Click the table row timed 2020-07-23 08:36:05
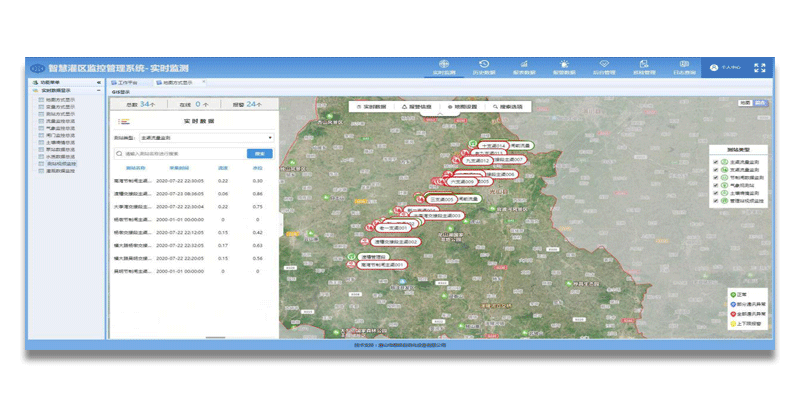The height and width of the screenshot is (406, 800). [x=194, y=194]
